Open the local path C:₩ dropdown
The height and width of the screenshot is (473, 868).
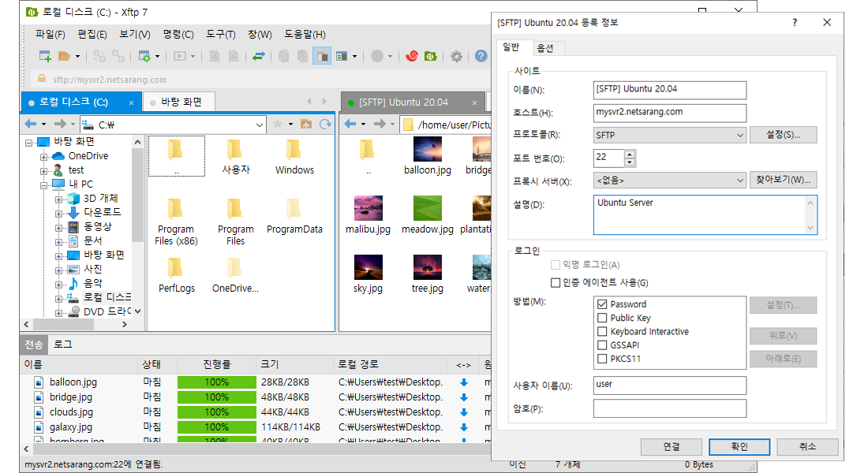(259, 125)
